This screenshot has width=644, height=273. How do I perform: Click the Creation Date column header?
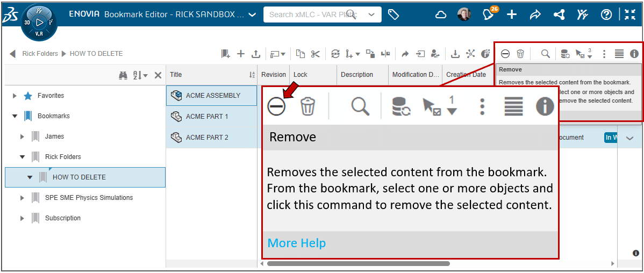(x=468, y=75)
